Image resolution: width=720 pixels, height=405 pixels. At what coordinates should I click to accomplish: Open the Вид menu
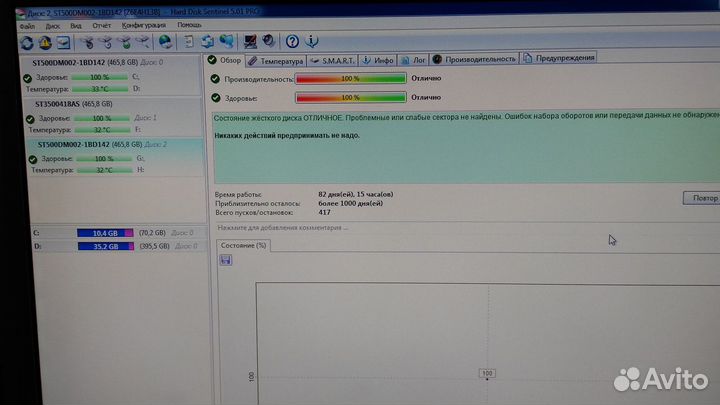tap(76, 26)
